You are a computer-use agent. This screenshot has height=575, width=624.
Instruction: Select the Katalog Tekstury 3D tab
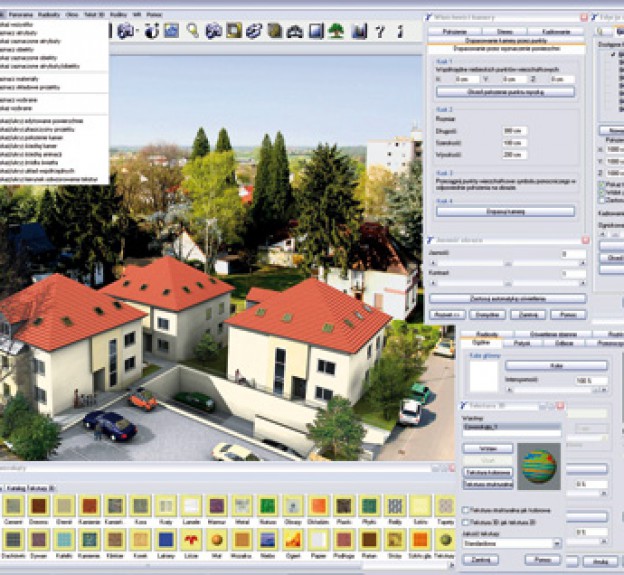(30, 488)
